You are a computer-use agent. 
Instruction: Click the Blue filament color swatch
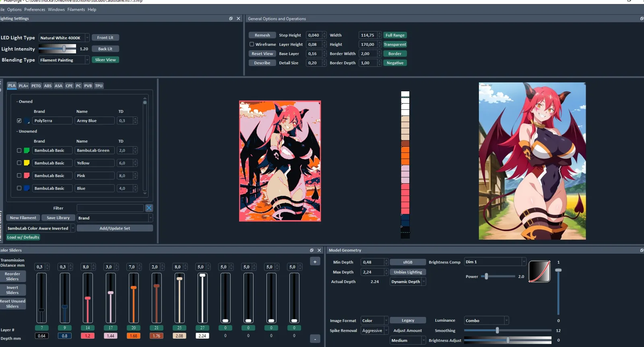(27, 188)
